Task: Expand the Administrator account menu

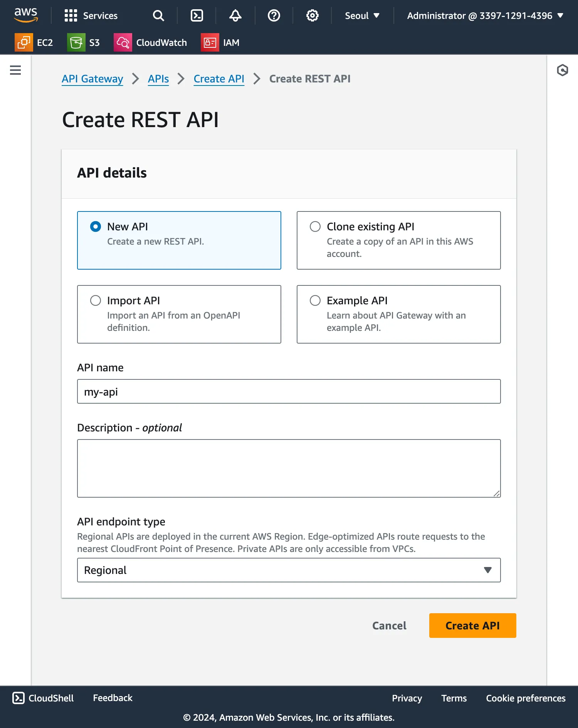Action: click(x=485, y=15)
